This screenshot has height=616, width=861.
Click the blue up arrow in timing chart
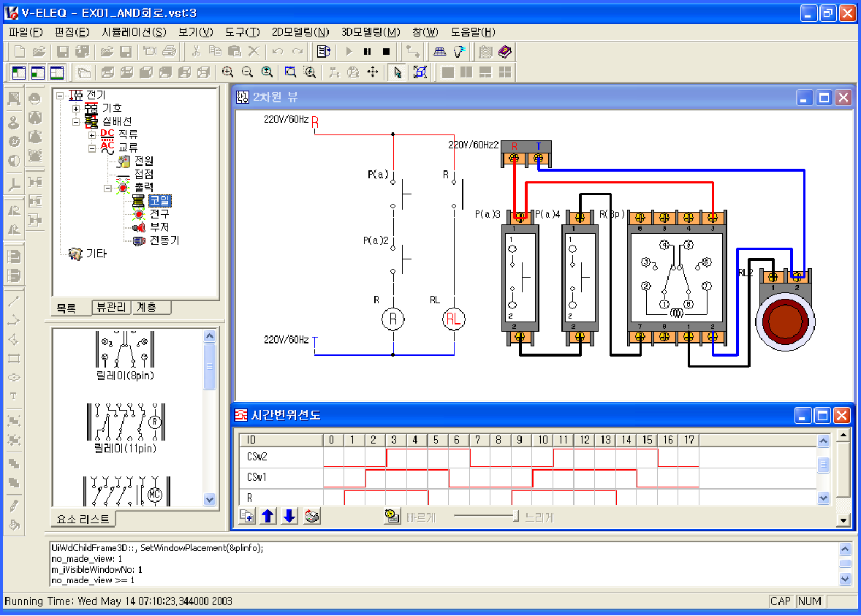coord(268,517)
